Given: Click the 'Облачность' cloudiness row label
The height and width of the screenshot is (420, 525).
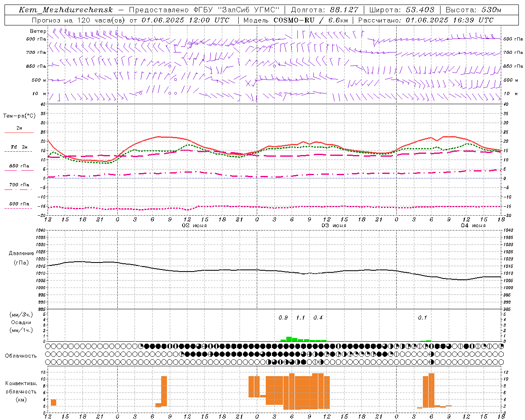Looking at the screenshot, I should tap(21, 356).
